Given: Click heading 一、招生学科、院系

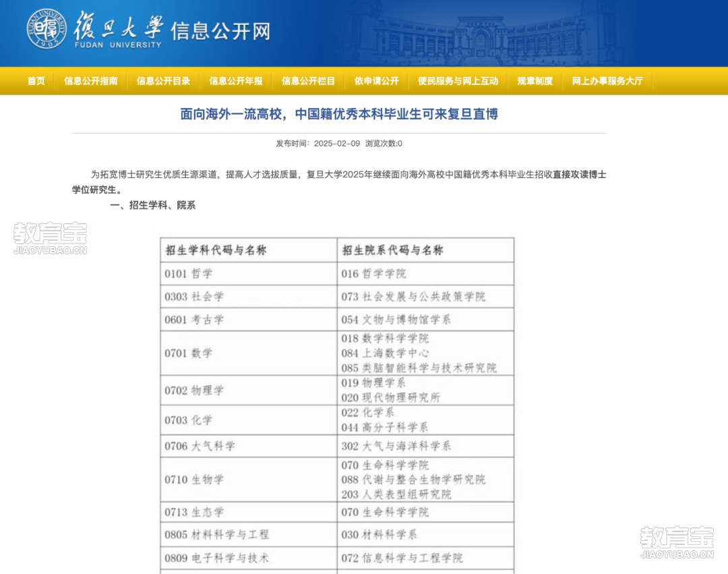Looking at the screenshot, I should [153, 205].
